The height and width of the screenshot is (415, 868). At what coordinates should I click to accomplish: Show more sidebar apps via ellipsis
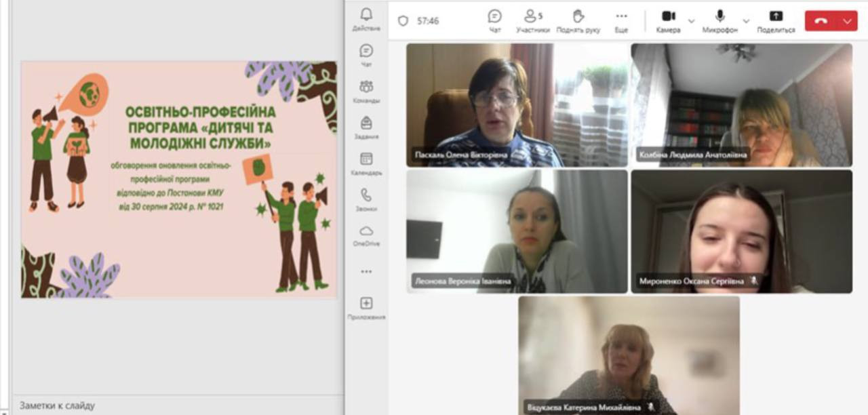coord(366,271)
